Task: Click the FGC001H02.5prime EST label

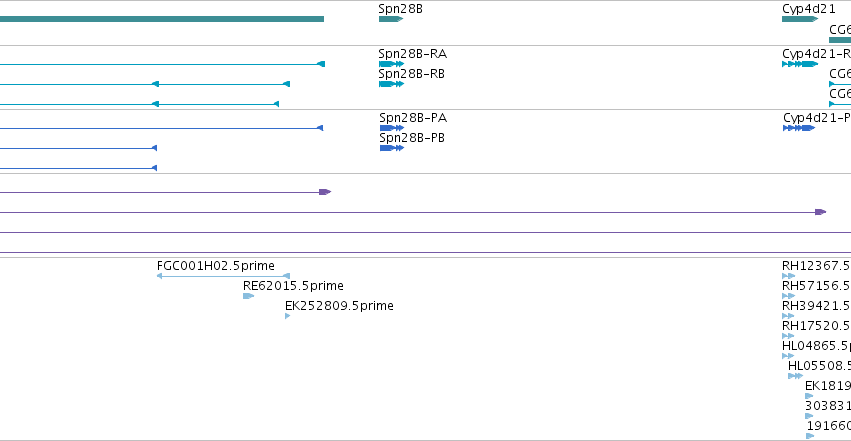Action: pyautogui.click(x=215, y=266)
